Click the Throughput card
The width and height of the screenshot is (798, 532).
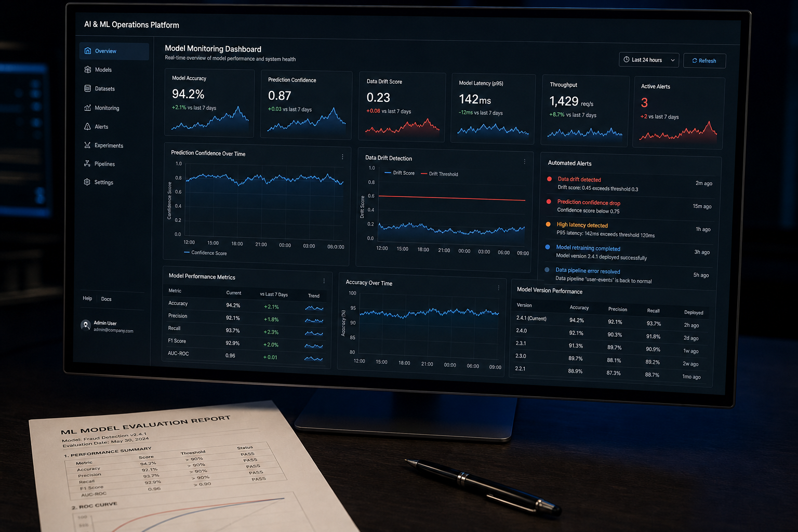585,111
